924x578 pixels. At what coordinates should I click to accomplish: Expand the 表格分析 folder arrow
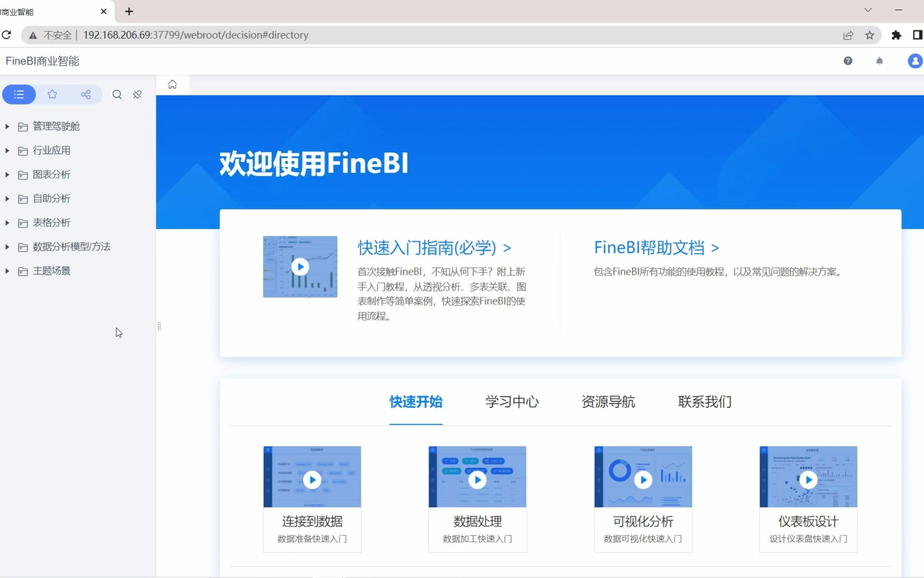7,223
